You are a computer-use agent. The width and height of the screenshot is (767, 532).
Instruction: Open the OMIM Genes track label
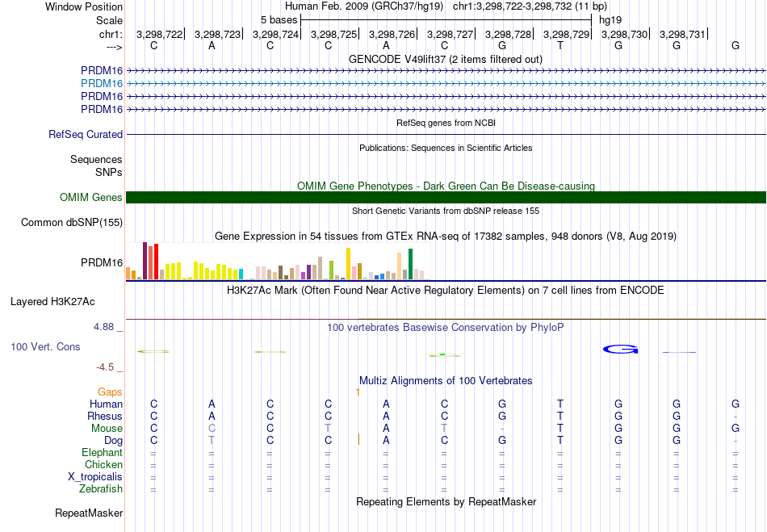tap(91, 197)
